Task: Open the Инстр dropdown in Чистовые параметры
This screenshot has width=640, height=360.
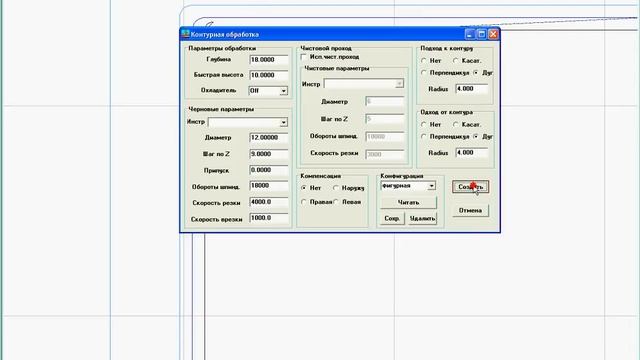Action: 399,84
